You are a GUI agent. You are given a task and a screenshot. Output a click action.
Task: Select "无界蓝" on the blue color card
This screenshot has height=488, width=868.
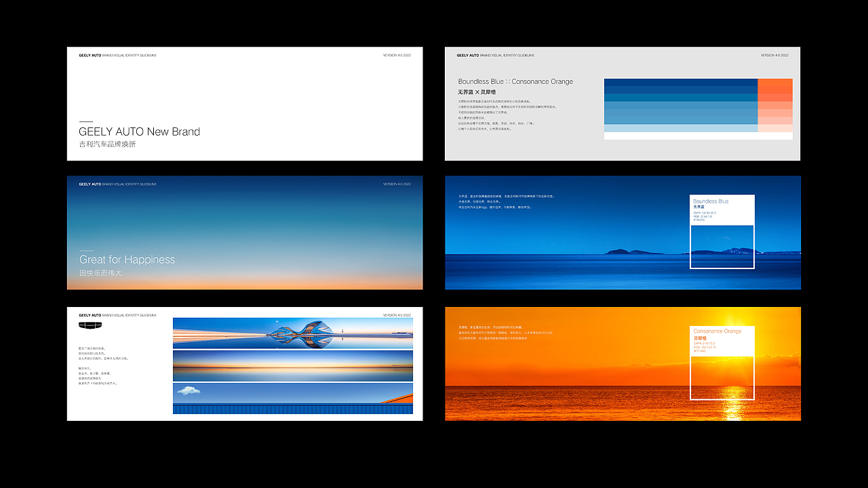[x=699, y=207]
